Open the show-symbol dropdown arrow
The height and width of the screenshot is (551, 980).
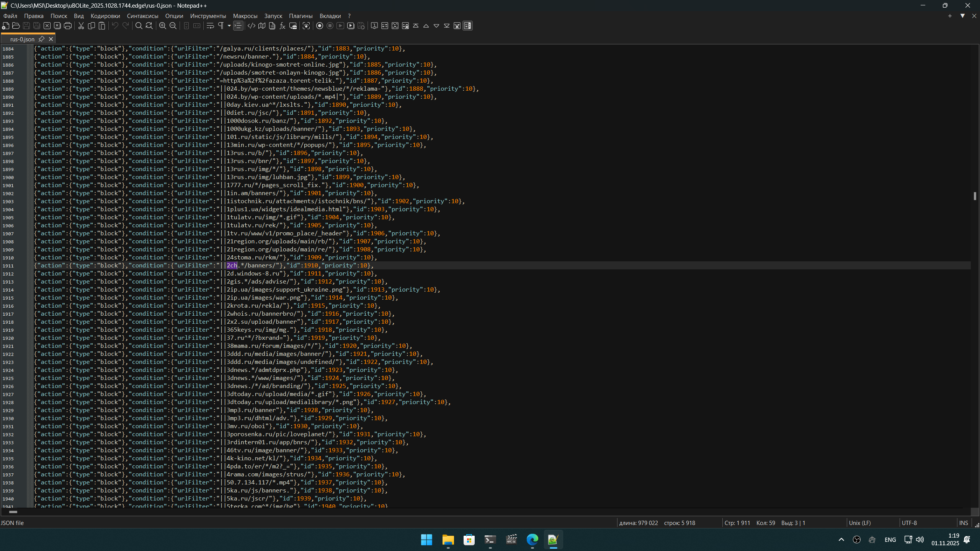tap(229, 26)
